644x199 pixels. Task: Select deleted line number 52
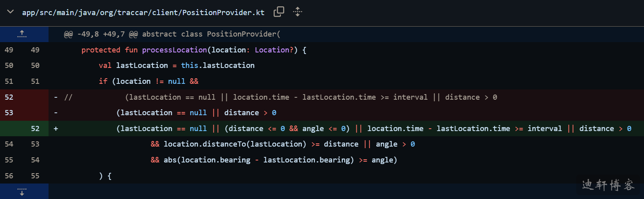pyautogui.click(x=9, y=97)
